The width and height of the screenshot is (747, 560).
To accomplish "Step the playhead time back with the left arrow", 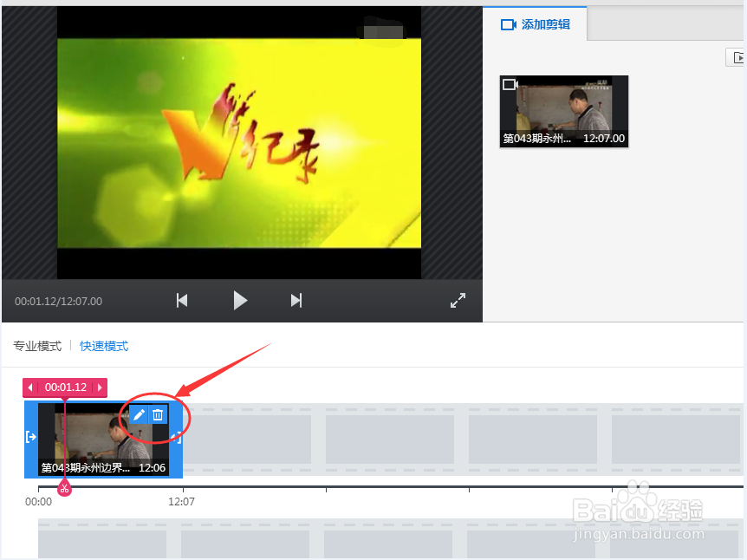I will pos(30,387).
